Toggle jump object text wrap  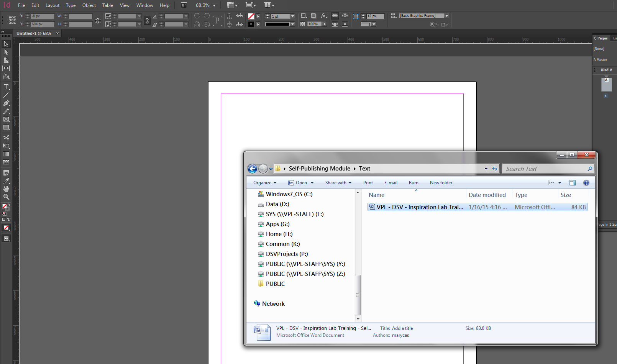(x=345, y=24)
